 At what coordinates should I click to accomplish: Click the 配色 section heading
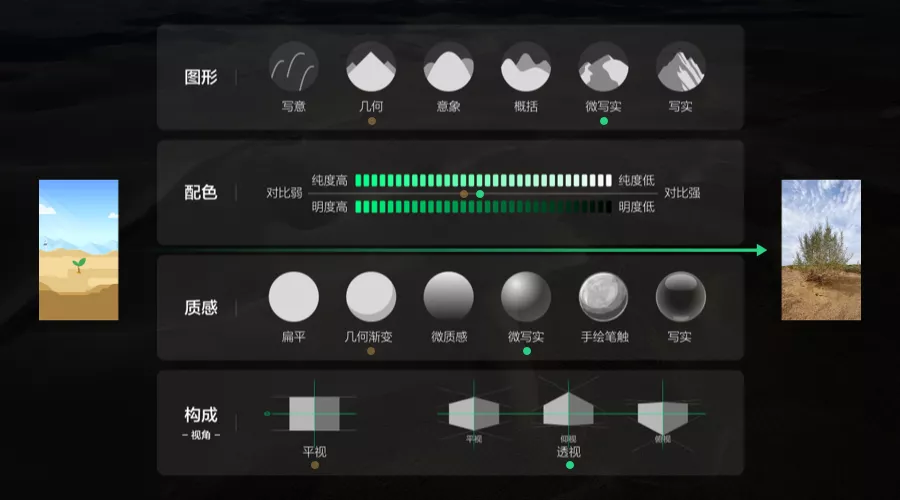(x=201, y=192)
